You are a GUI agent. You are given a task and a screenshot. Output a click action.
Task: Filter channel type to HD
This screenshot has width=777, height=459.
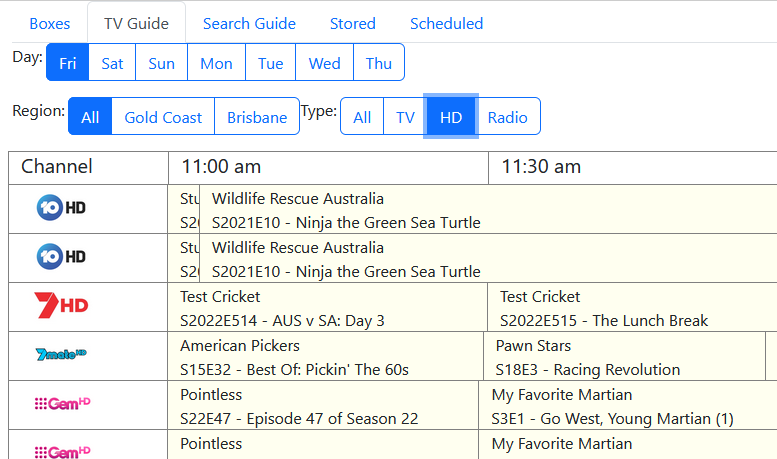coord(451,116)
